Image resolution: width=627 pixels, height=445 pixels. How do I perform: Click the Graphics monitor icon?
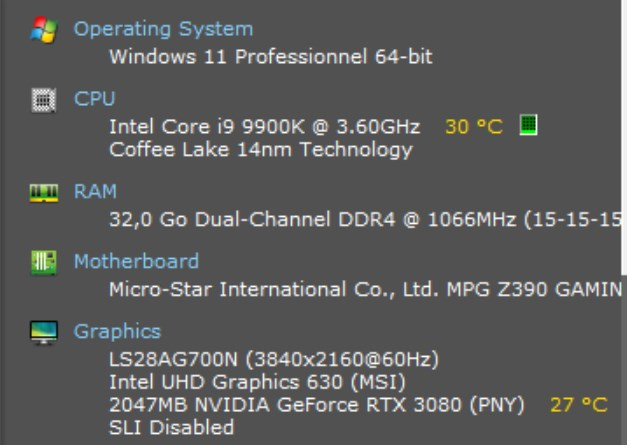44,332
